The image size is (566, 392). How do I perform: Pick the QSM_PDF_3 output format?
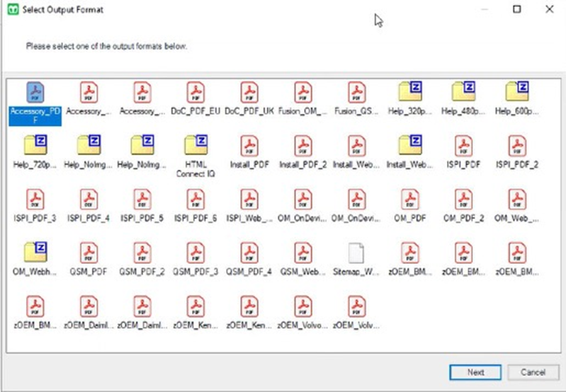(x=196, y=258)
